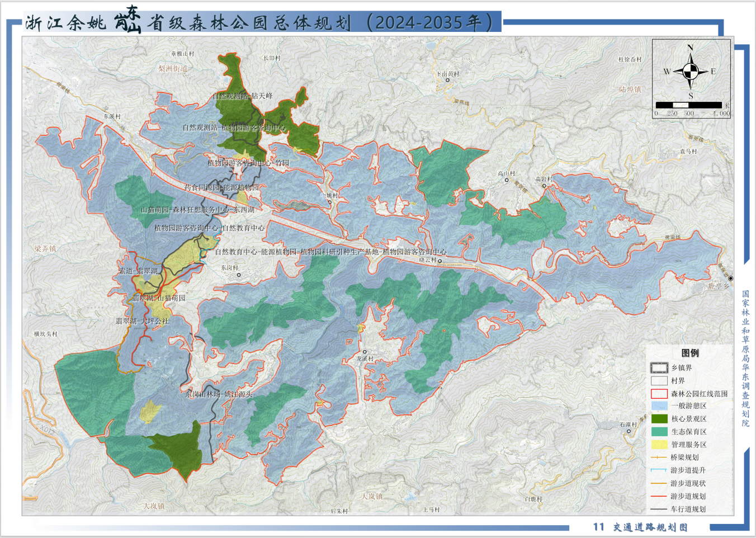
Task: Click the yellow 管理服务区 legend swatch
Action: 659,445
